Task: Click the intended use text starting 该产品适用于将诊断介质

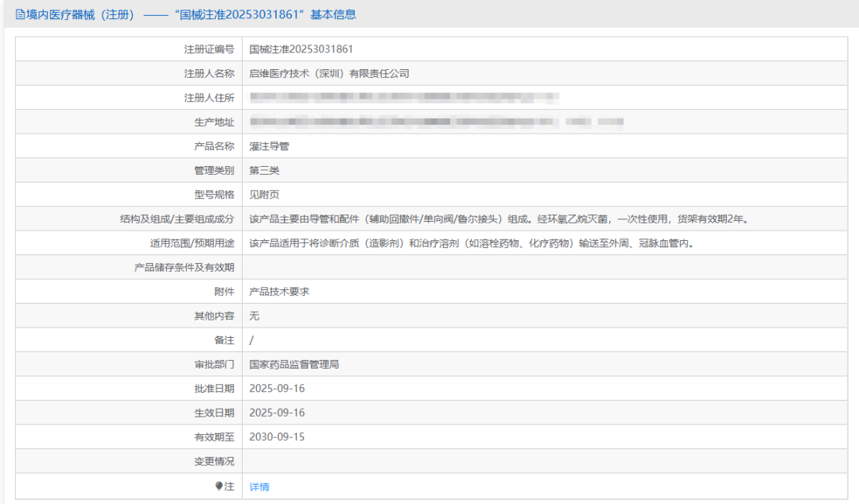Action: pyautogui.click(x=472, y=242)
